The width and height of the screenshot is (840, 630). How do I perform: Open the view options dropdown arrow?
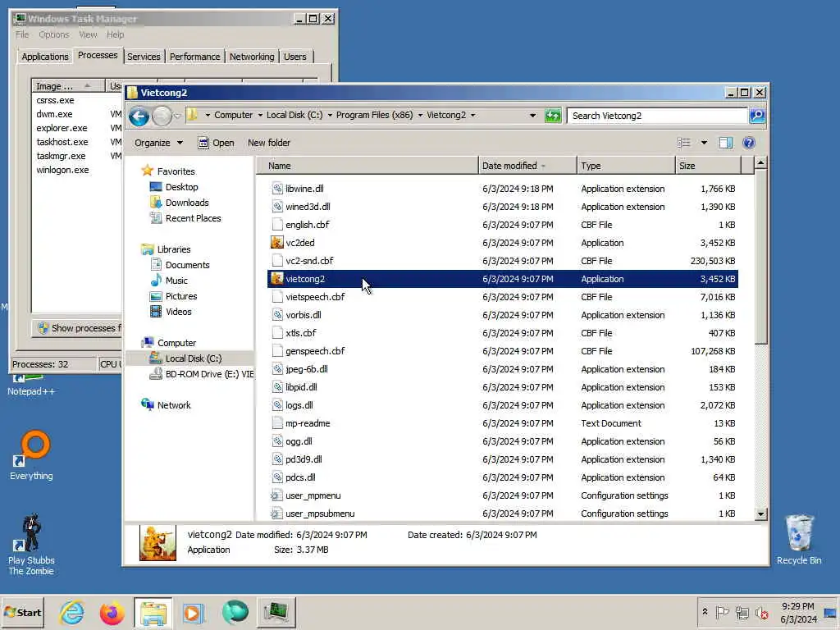[704, 143]
